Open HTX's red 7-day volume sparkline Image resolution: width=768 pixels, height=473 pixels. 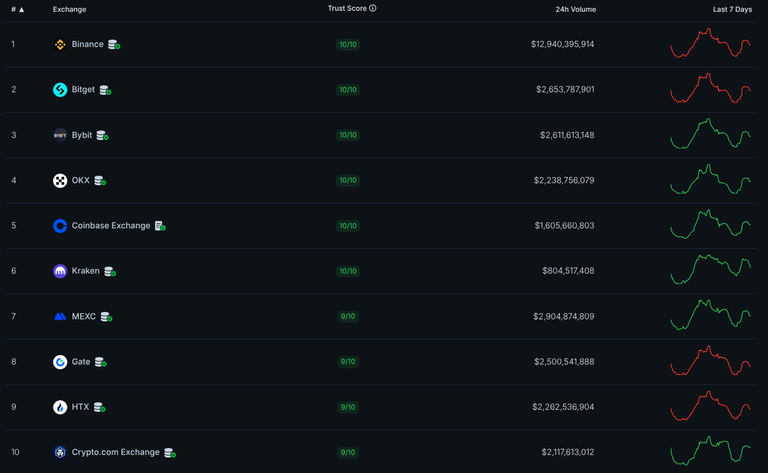[x=711, y=405]
